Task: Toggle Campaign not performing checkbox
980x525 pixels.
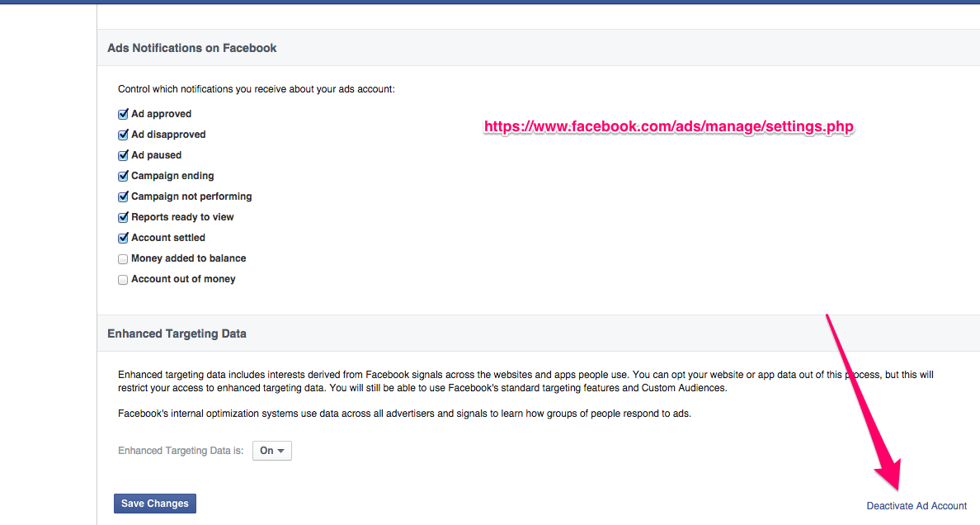Action: (x=123, y=197)
